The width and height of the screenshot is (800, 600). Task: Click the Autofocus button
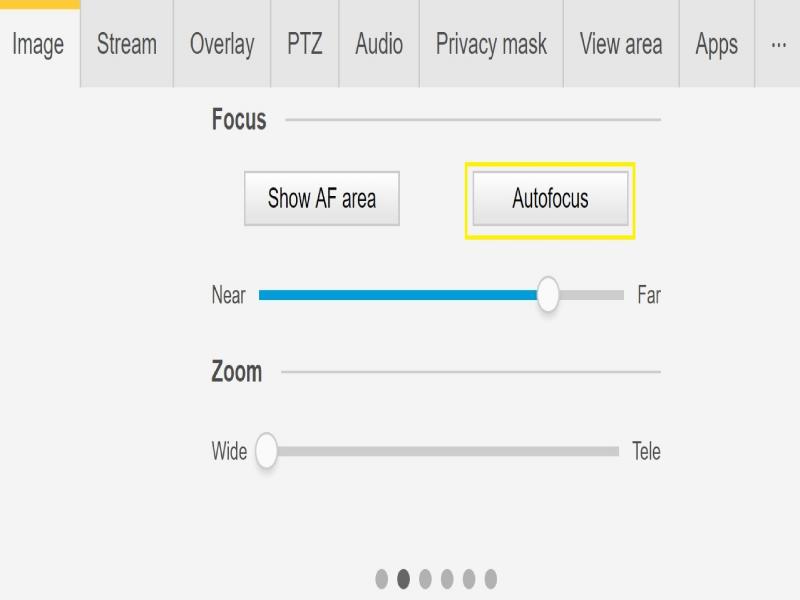[x=550, y=199]
